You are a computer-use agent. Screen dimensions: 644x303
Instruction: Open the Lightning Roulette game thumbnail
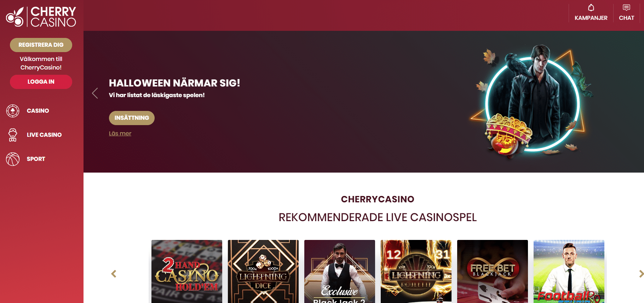pos(416,271)
